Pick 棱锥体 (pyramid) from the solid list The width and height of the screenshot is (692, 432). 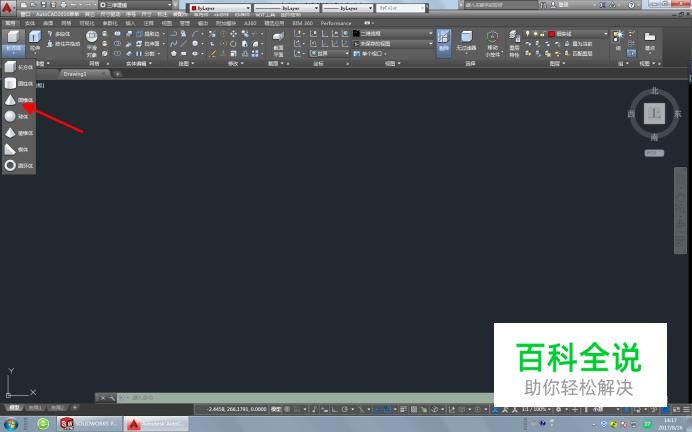coord(19,133)
